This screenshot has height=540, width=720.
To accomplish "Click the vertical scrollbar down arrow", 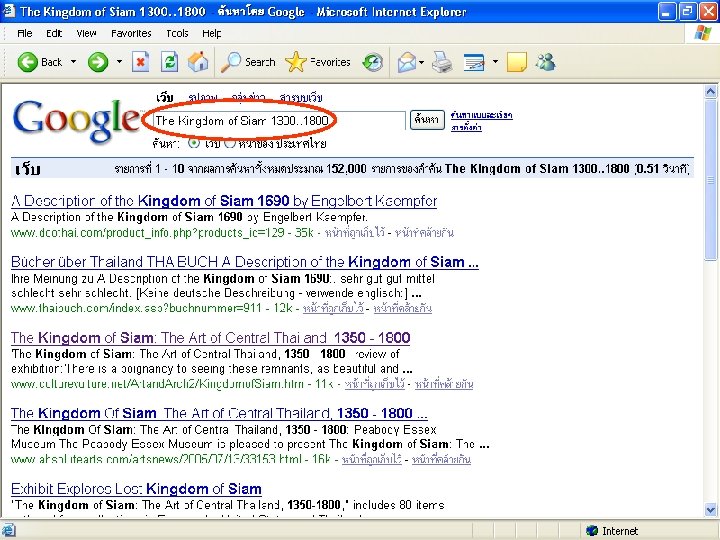I will 710,510.
